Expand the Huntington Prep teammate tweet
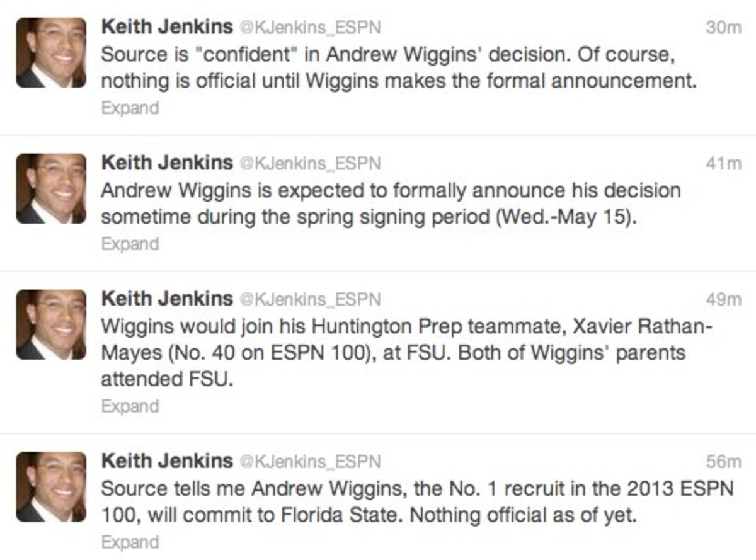The image size is (756, 560). click(x=130, y=406)
